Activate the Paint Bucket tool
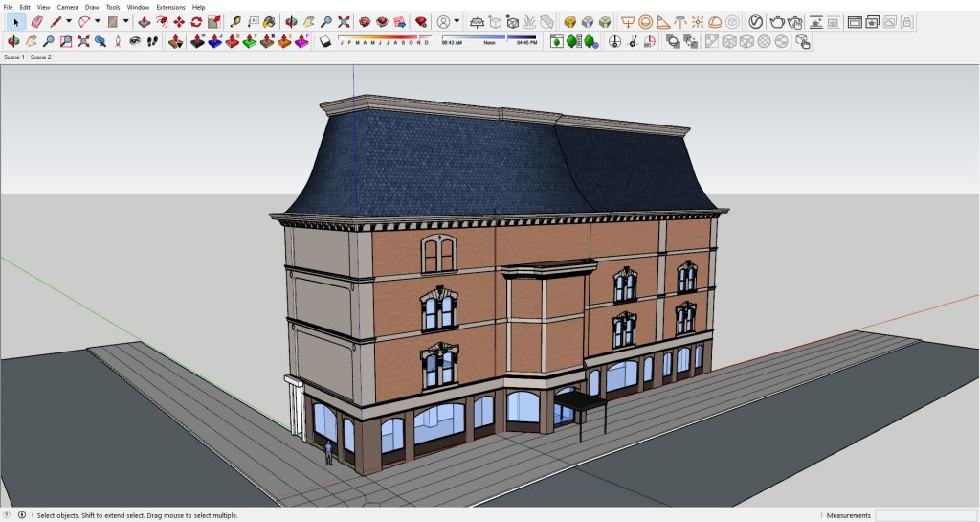Image resolution: width=980 pixels, height=522 pixels. [269, 21]
